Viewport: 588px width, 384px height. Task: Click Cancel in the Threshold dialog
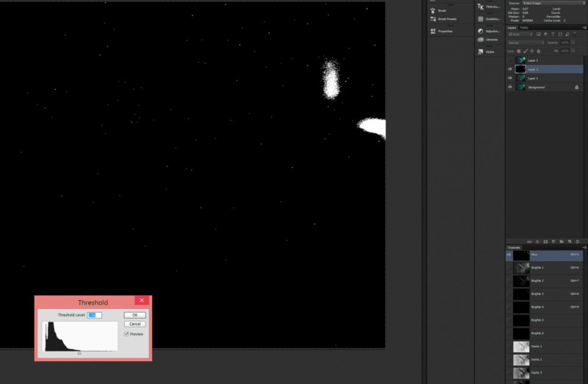(x=135, y=324)
